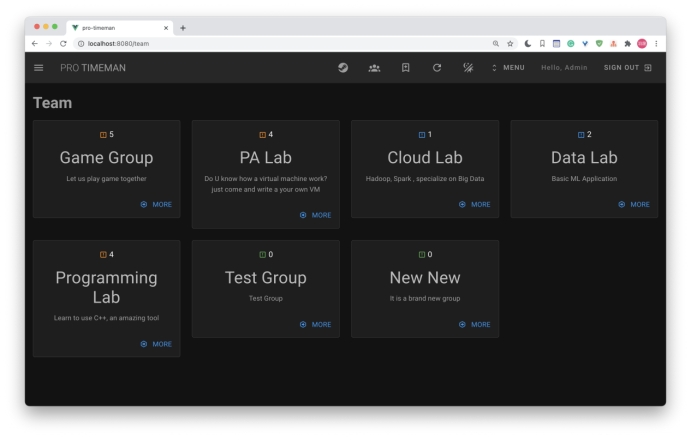Click the refresh icon in the app bar
691x440 pixels.
[x=436, y=68]
